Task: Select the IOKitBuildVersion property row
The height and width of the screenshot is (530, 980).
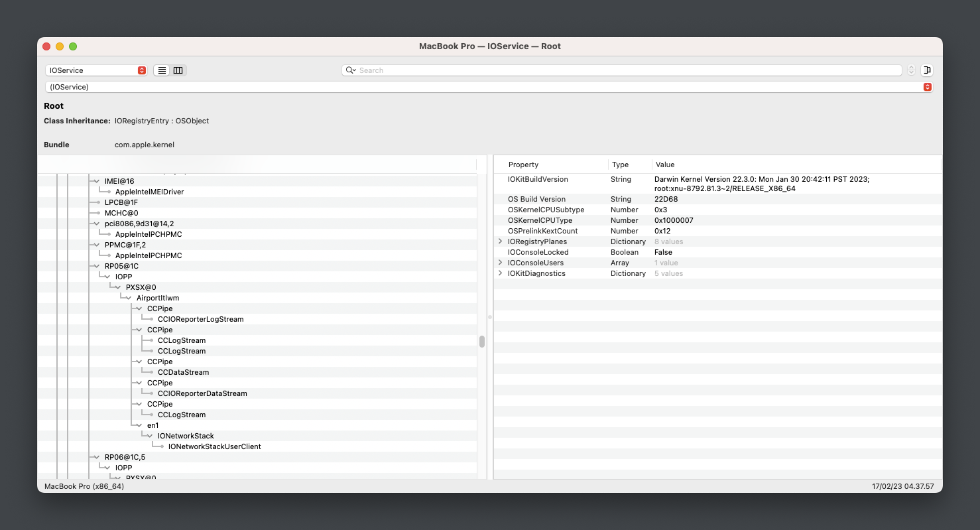Action: pos(717,184)
